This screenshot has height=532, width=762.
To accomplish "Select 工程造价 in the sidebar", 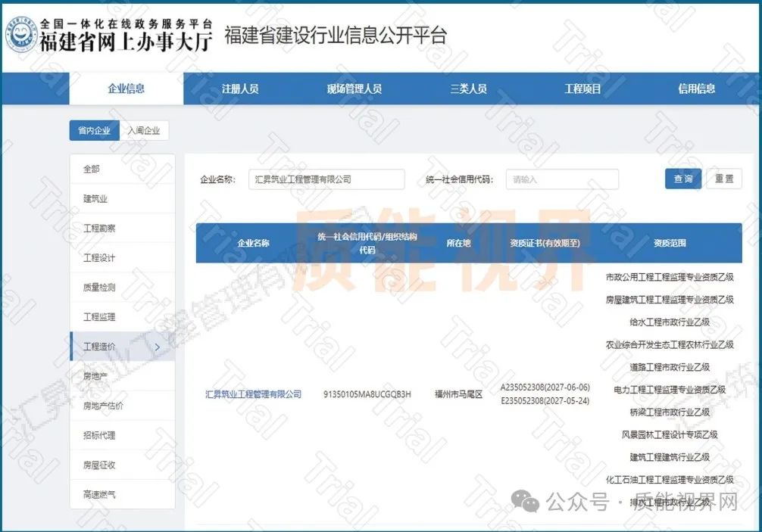I will tap(123, 347).
